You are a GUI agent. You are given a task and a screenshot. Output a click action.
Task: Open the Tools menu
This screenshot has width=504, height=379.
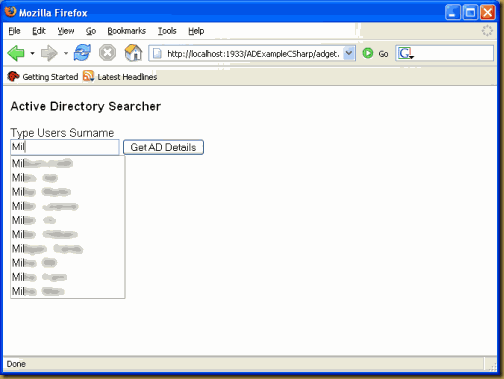point(167,31)
